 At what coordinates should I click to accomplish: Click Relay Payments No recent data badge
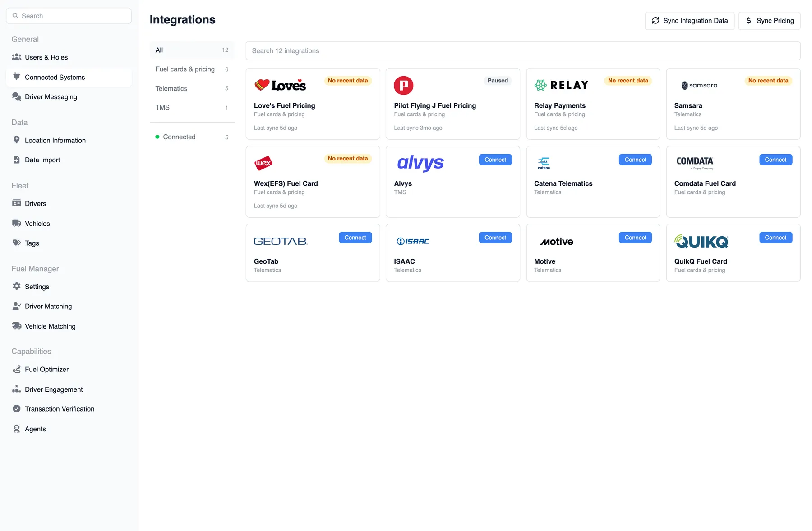pos(628,81)
